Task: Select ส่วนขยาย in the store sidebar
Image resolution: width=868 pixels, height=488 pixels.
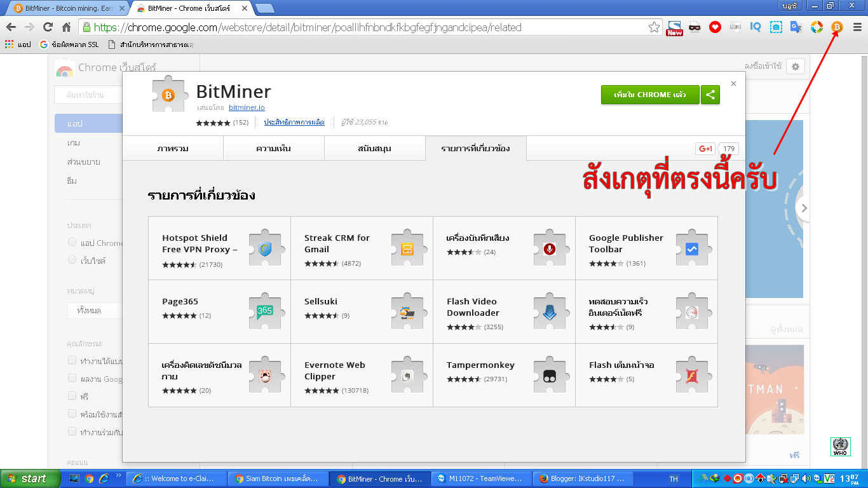Action: tap(84, 161)
